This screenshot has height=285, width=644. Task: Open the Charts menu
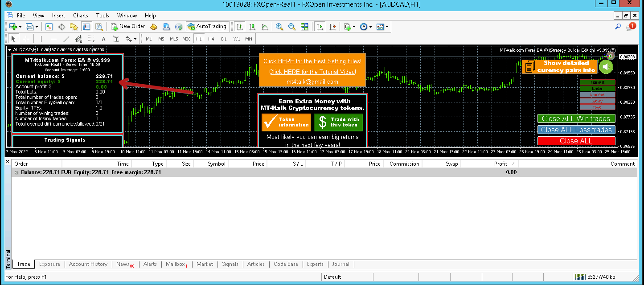81,16
